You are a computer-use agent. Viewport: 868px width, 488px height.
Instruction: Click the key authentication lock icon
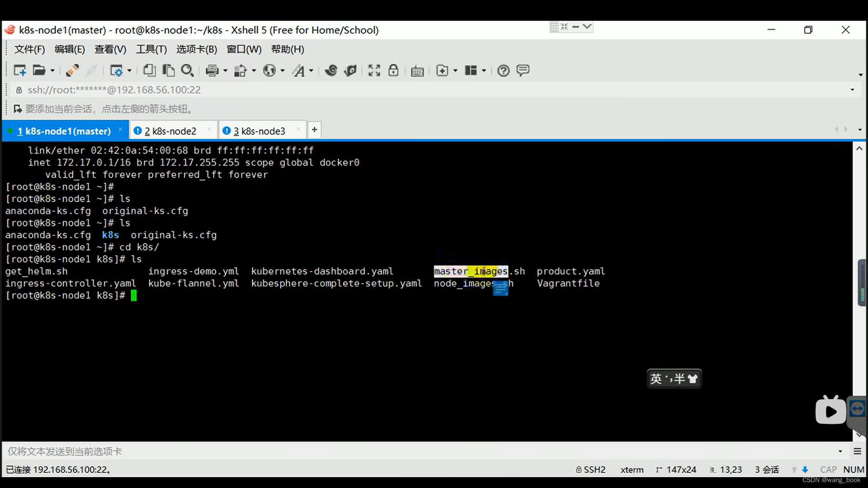[x=393, y=71]
